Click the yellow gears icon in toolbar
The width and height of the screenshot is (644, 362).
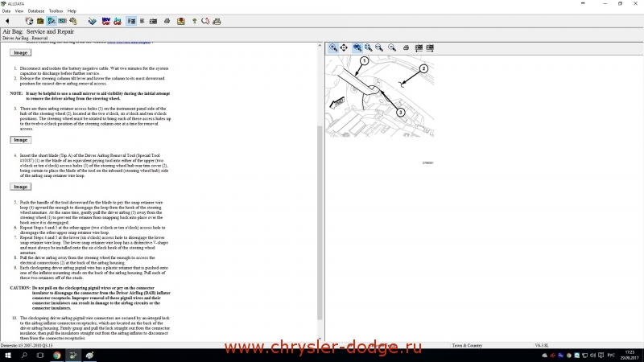click(x=73, y=21)
